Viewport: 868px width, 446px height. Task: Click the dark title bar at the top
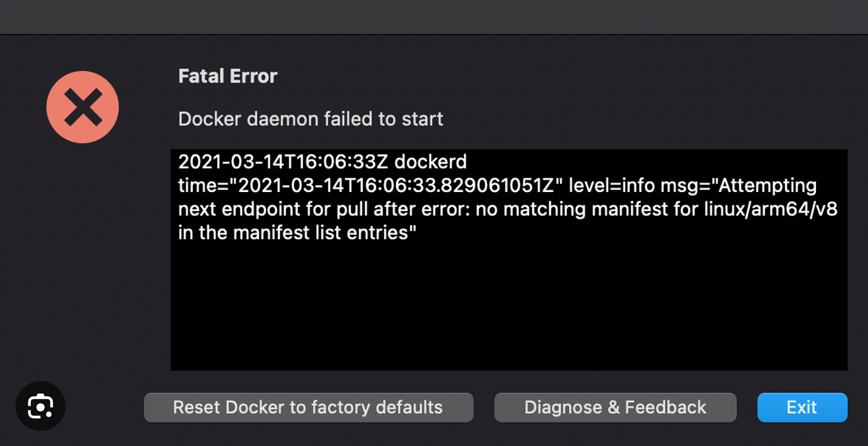434,17
